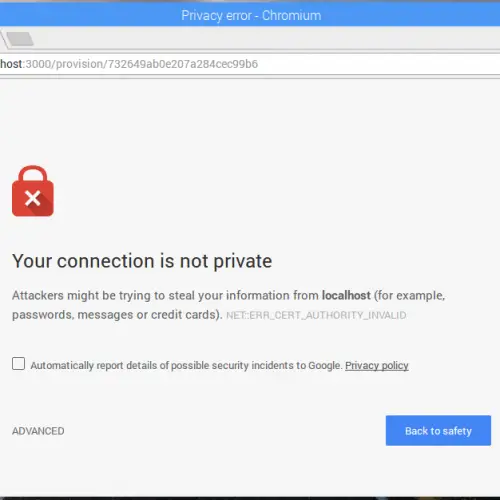Click the red padlock error icon
This screenshot has width=500, height=500.
(x=33, y=191)
